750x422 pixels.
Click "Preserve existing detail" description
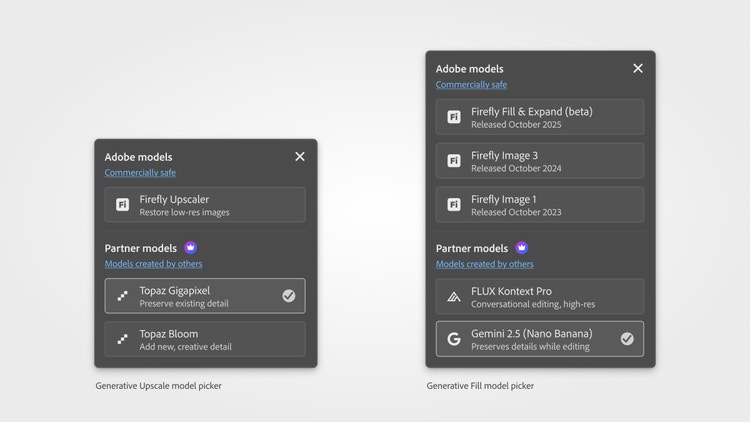pos(184,304)
